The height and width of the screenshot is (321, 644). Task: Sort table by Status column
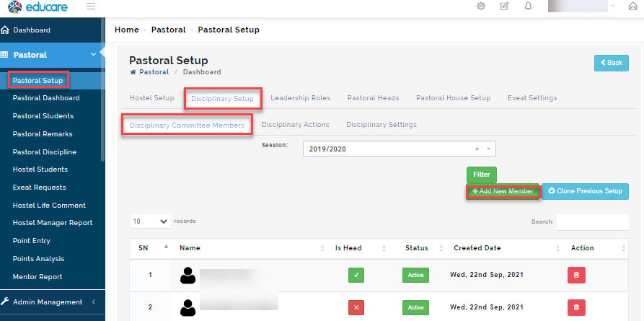417,248
